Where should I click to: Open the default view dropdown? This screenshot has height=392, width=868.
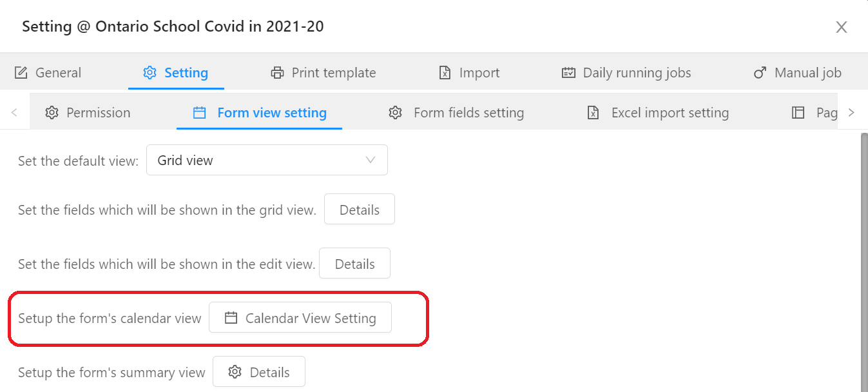coord(267,160)
